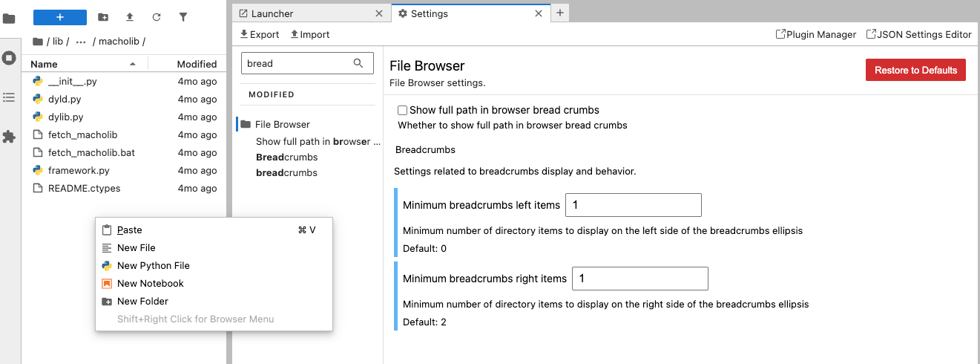The image size is (980, 364).
Task: Click the Python icon beside framework.py
Action: pos(38,171)
